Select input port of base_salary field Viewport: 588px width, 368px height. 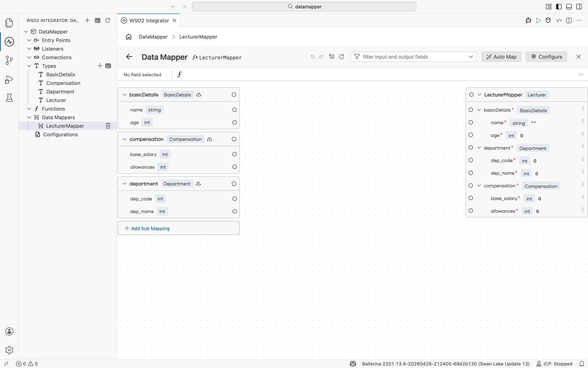[234, 154]
